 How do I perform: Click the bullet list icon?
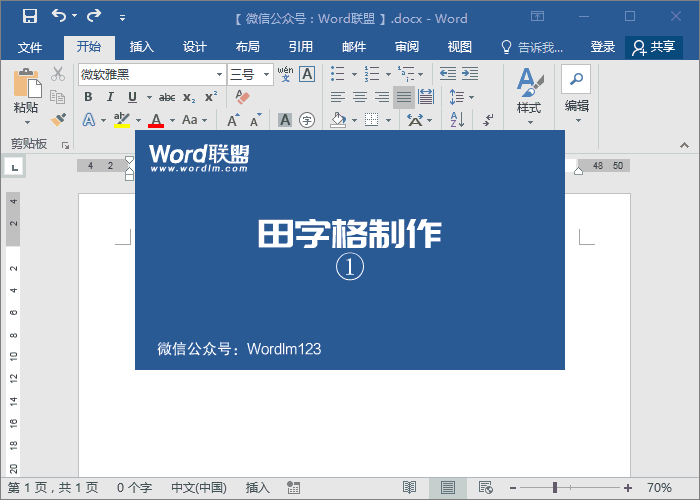tap(338, 74)
